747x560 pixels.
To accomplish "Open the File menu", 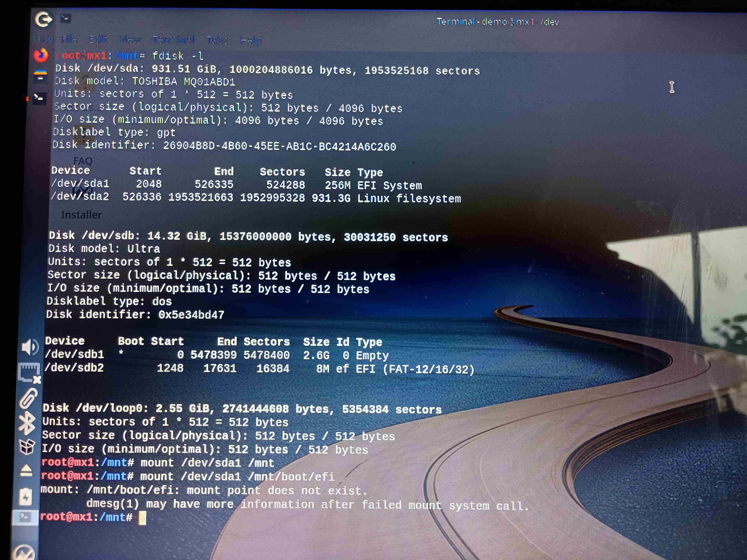I will 69,40.
